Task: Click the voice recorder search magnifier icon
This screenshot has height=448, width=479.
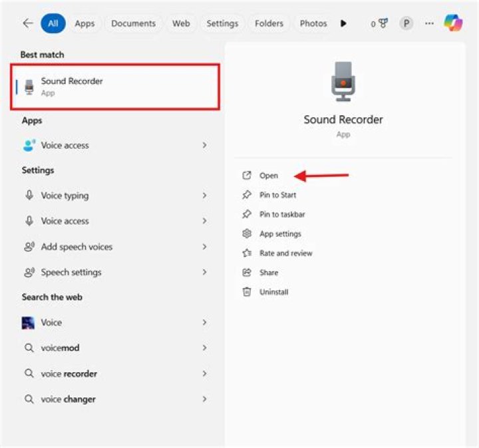Action: tap(29, 373)
